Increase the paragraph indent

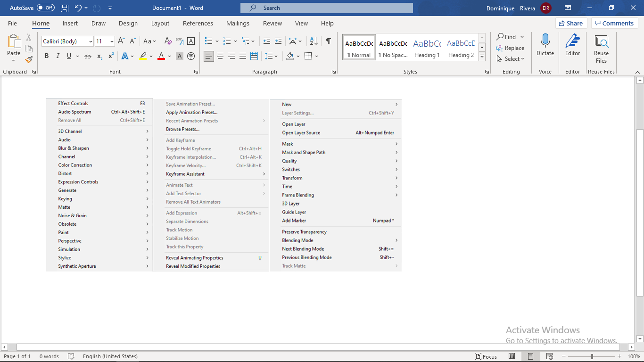click(x=278, y=41)
